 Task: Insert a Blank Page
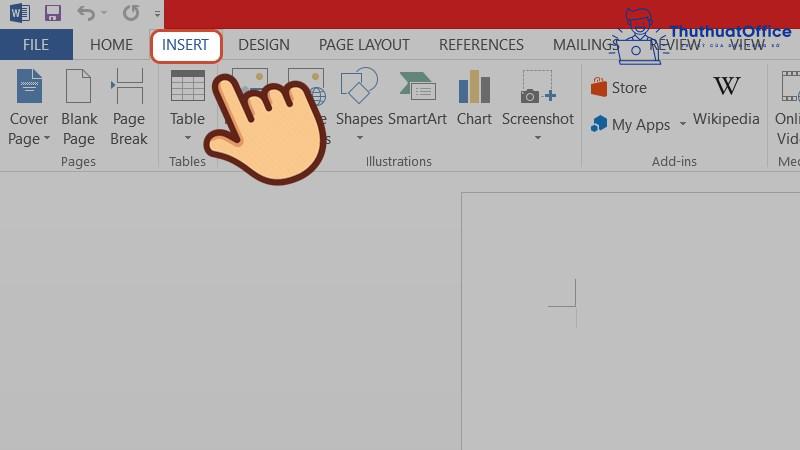point(79,107)
